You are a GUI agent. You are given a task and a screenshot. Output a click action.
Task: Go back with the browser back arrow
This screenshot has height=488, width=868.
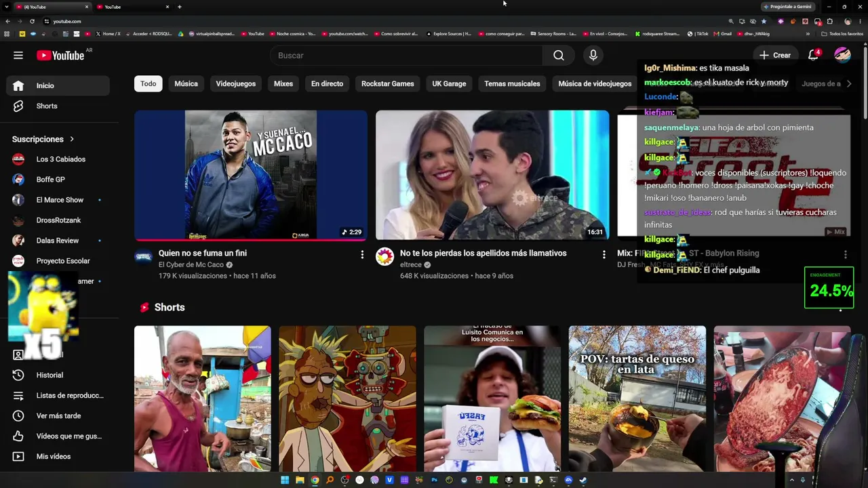[x=8, y=22]
